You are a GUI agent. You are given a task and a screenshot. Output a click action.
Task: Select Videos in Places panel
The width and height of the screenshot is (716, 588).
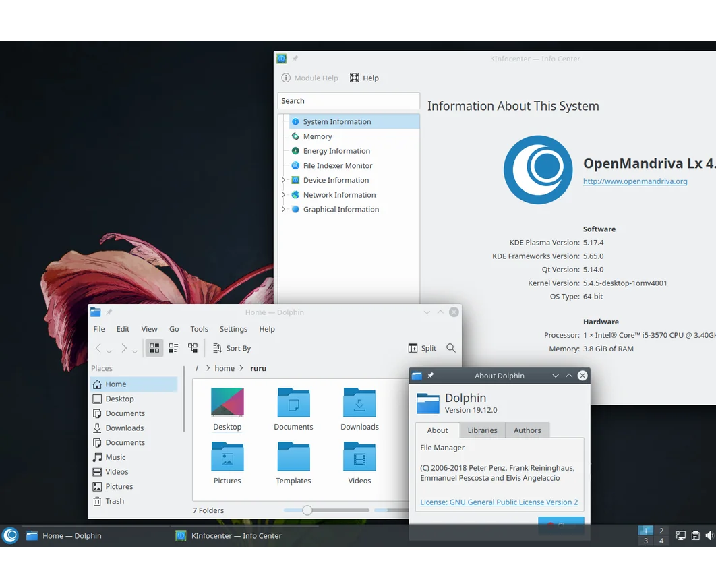click(134, 472)
